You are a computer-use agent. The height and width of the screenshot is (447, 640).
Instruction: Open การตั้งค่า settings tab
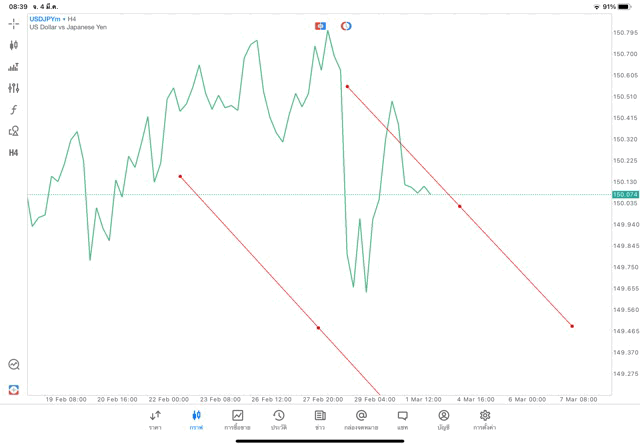click(485, 420)
